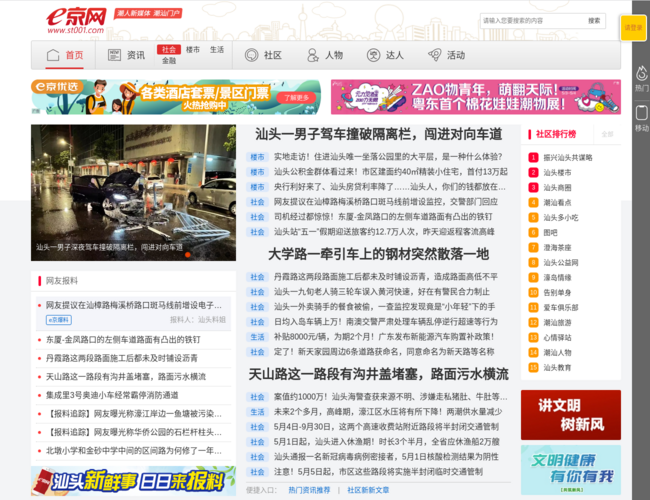Open the 达人 nav item
The width and height of the screenshot is (650, 500).
(x=395, y=55)
